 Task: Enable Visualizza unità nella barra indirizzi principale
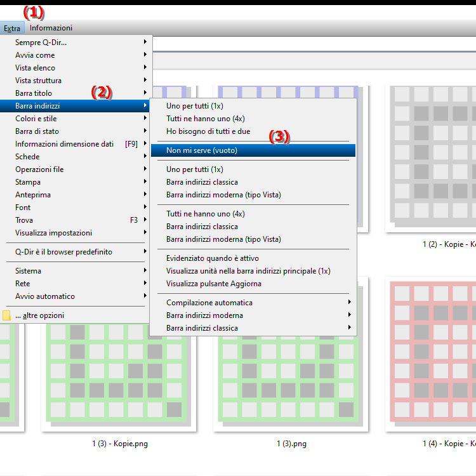pyautogui.click(x=248, y=271)
